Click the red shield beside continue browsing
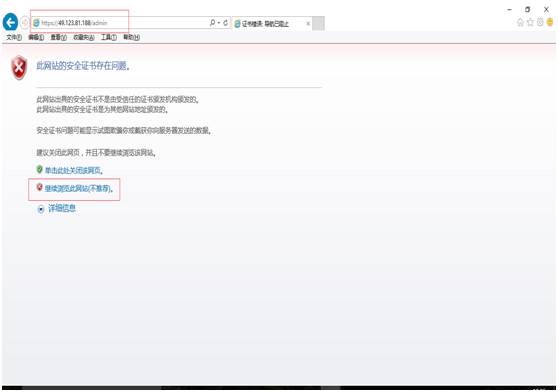The width and height of the screenshot is (558, 392). 40,187
